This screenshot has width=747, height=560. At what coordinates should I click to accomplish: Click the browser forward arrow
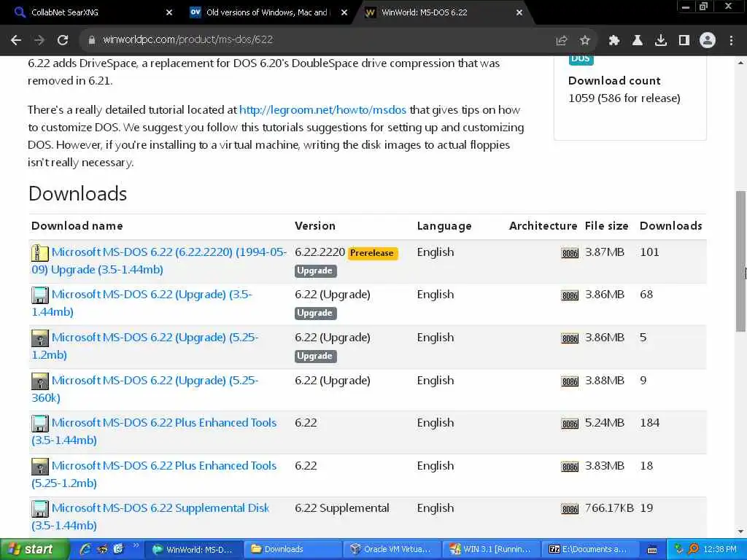(x=39, y=40)
